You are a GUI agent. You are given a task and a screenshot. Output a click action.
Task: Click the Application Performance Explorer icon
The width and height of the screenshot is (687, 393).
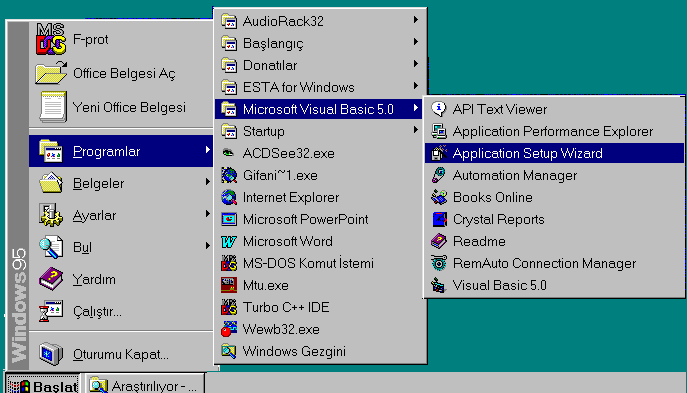pos(439,131)
